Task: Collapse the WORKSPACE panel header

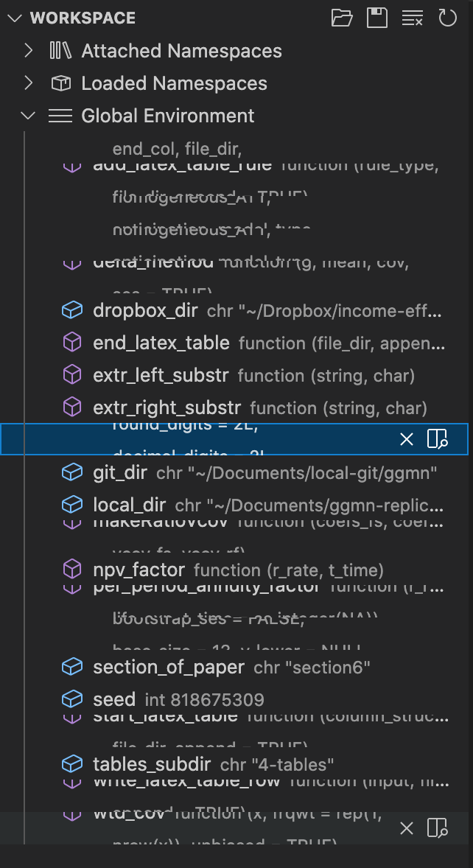Action: click(x=13, y=18)
